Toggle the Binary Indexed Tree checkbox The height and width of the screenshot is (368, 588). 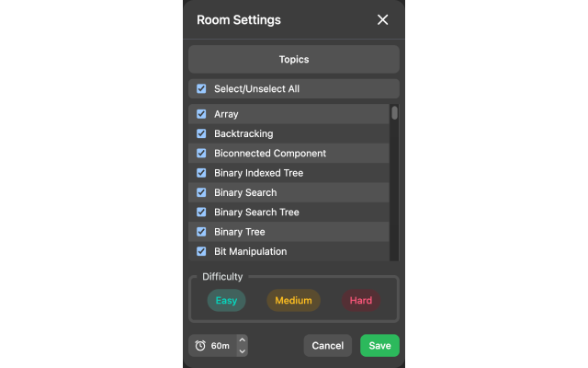201,173
